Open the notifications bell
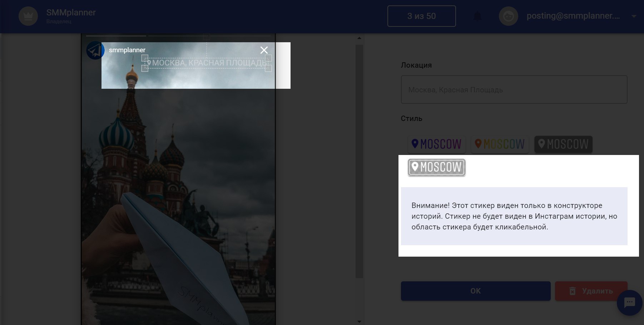 point(477,16)
